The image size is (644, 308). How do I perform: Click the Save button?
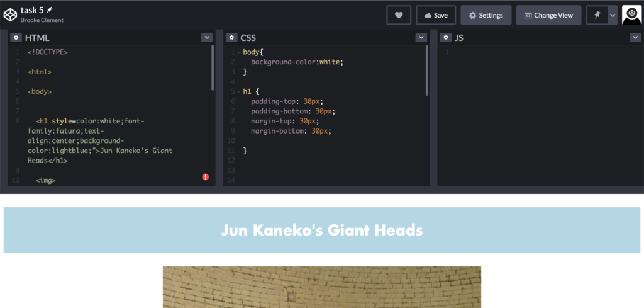[436, 15]
